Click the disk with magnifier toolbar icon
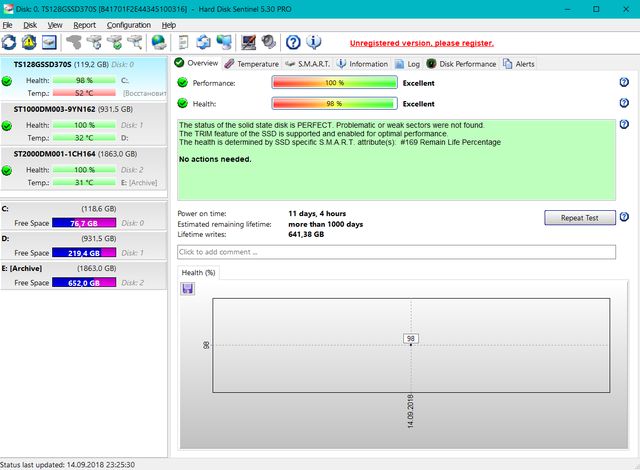The image size is (640, 470). [135, 42]
